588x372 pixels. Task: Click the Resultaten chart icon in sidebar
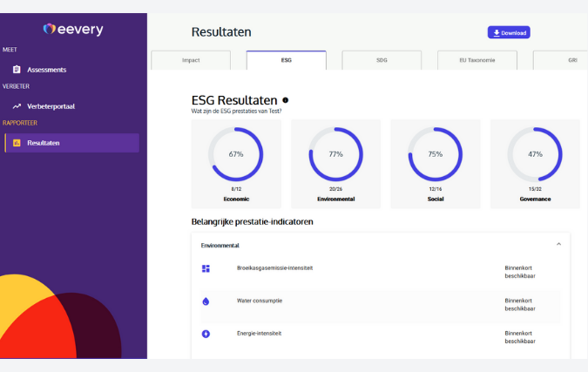(x=17, y=143)
